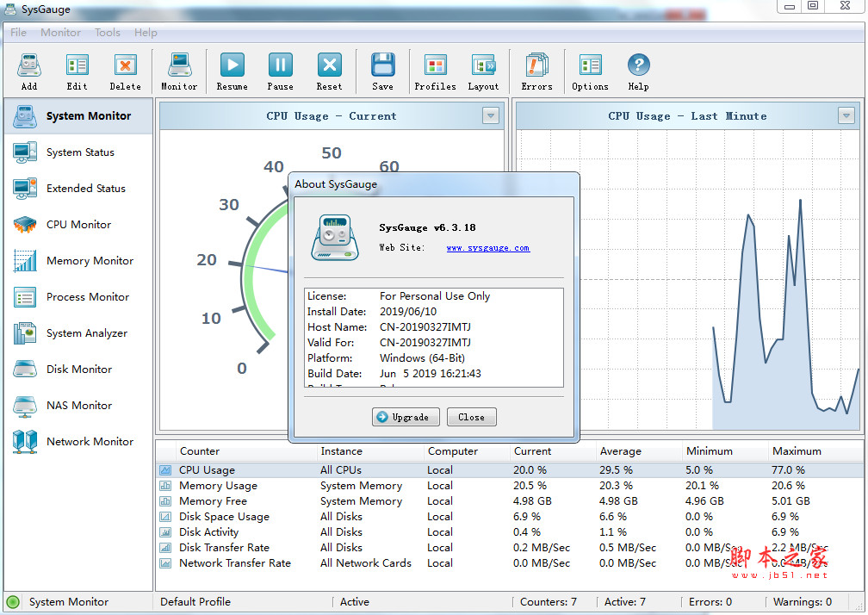Open the Tools menu

107,32
